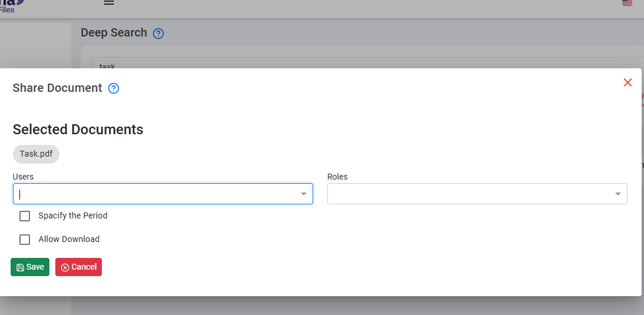Click the US flag language selector
Viewport: 644px width, 315px height.
coord(627,3)
